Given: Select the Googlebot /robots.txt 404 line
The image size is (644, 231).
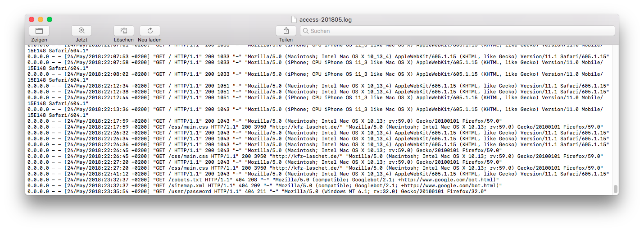Looking at the screenshot, I should 263,180.
